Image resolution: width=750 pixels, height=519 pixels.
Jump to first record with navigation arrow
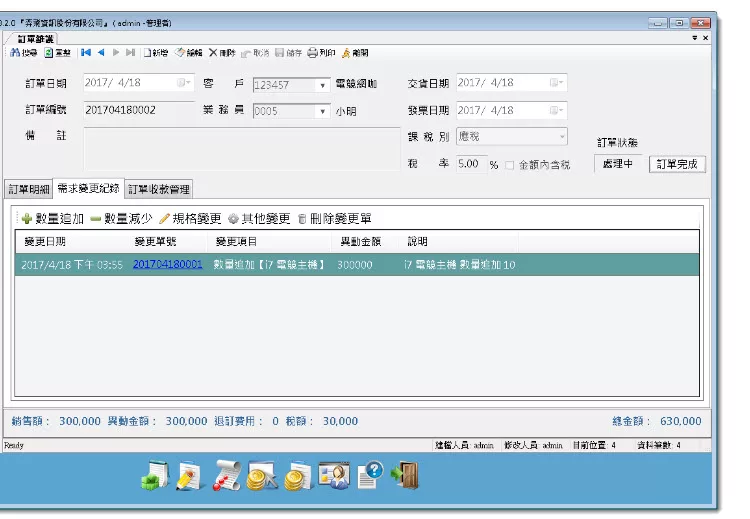[x=86, y=52]
